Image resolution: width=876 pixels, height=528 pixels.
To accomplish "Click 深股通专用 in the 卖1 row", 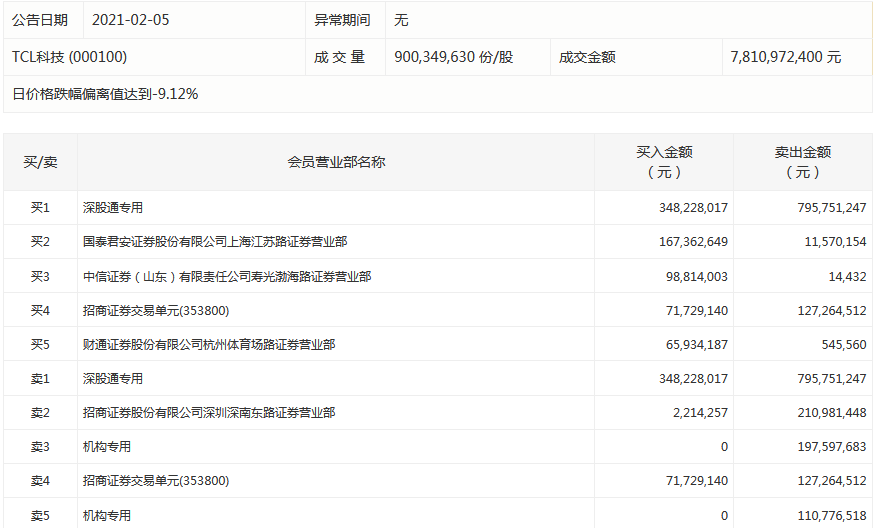I will pyautogui.click(x=113, y=378).
